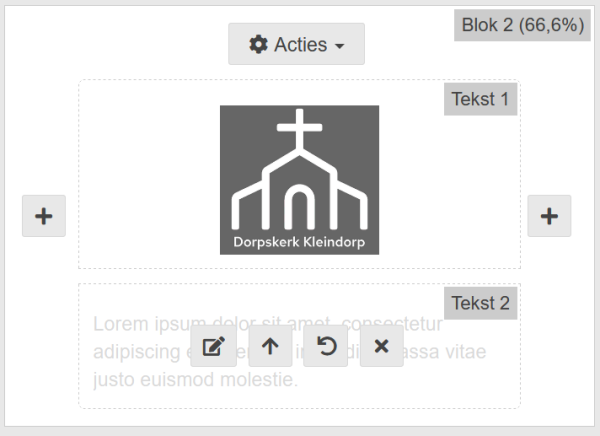Click the arched church door in the logo
600x436 pixels.
click(299, 206)
